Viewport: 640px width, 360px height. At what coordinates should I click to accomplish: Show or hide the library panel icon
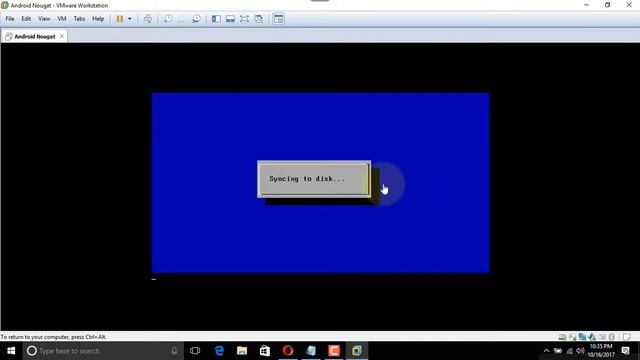click(x=216, y=19)
